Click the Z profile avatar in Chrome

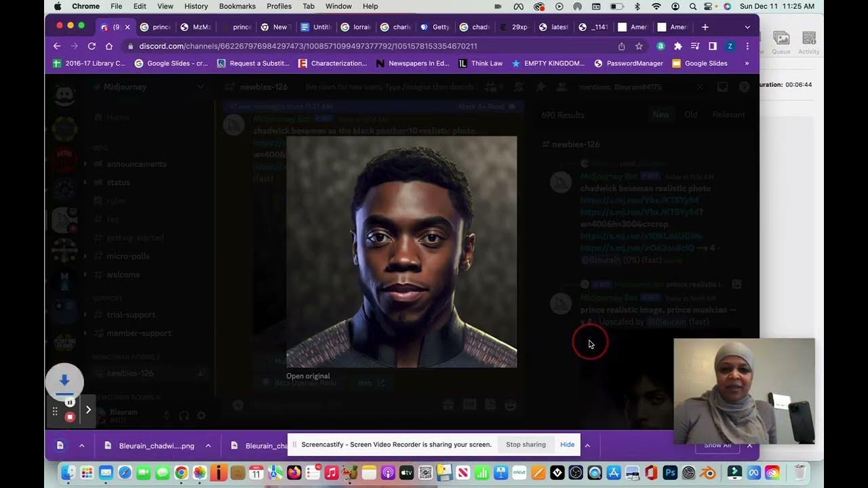coord(730,46)
